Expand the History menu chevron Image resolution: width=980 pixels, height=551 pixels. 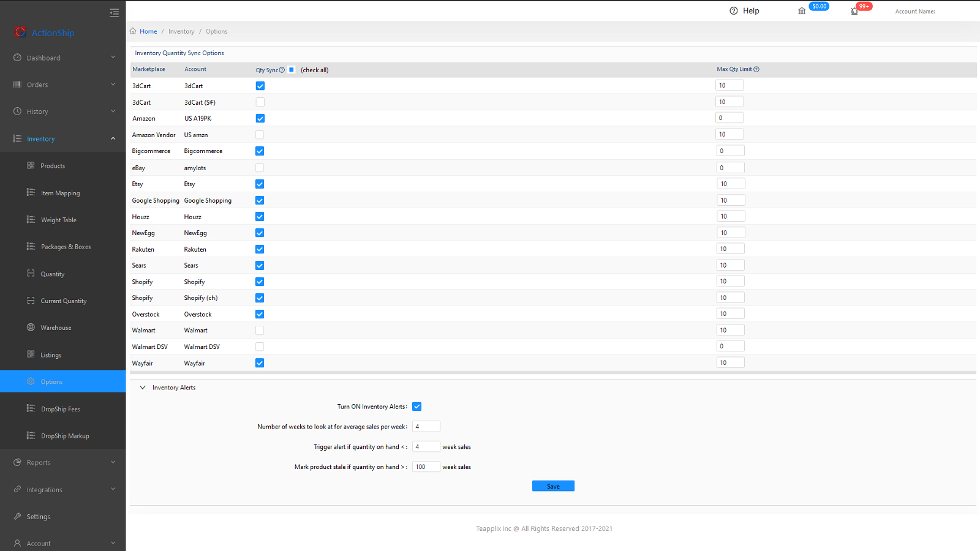tap(113, 111)
